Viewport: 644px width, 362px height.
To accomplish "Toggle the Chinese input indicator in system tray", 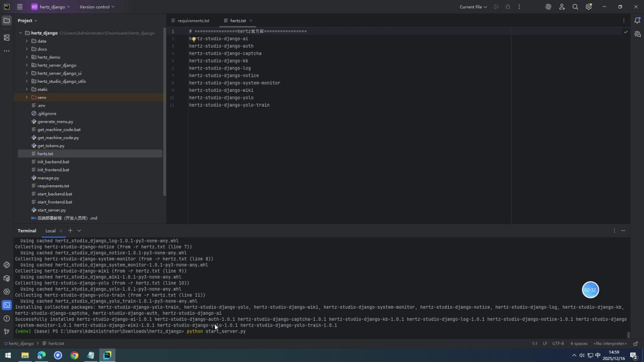I will pyautogui.click(x=597, y=356).
